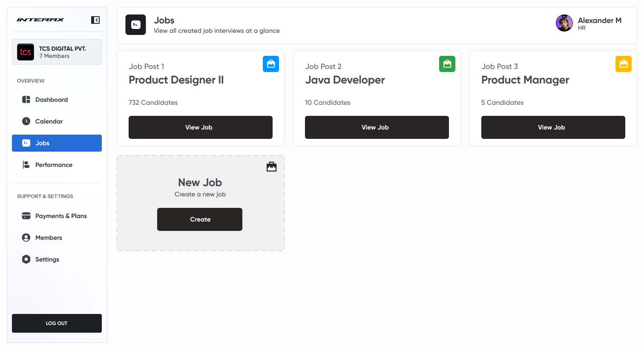Select the Dashboard icon in the sidebar
The width and height of the screenshot is (644, 351).
26,100
